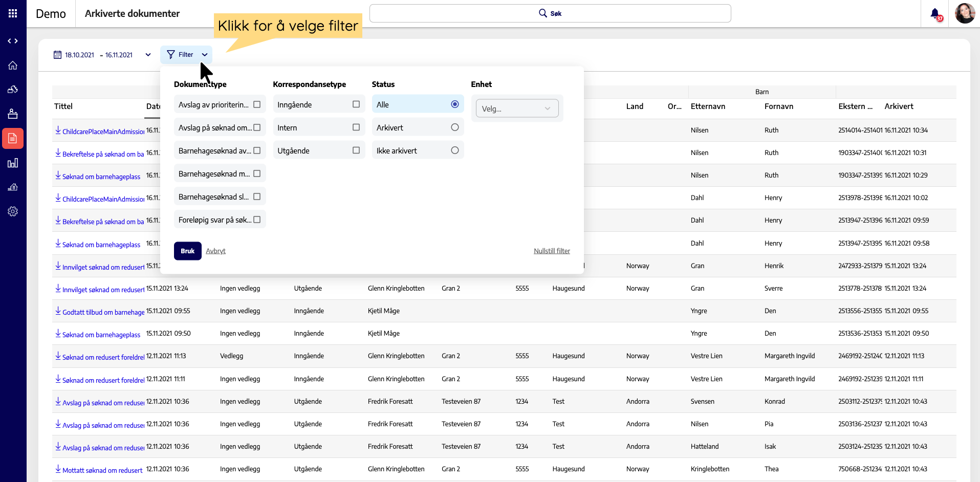Viewport: 980px width, 482px height.
Task: Click the Avbryt link
Action: (215, 251)
